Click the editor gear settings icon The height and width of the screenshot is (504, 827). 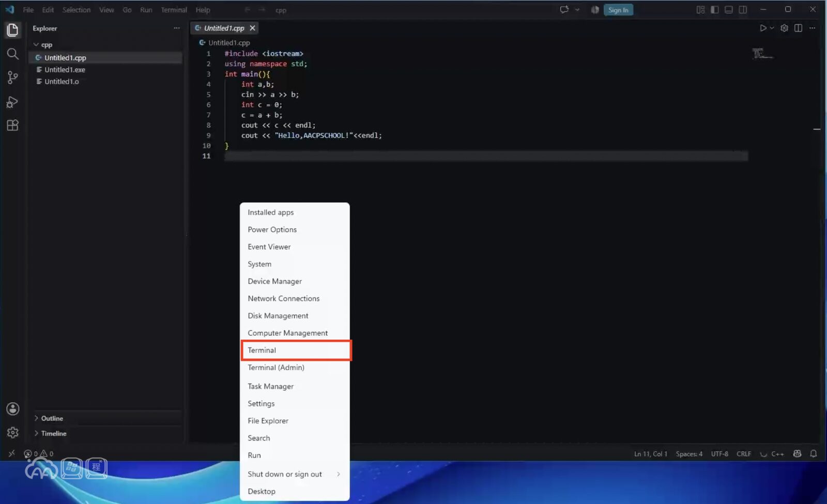[784, 28]
